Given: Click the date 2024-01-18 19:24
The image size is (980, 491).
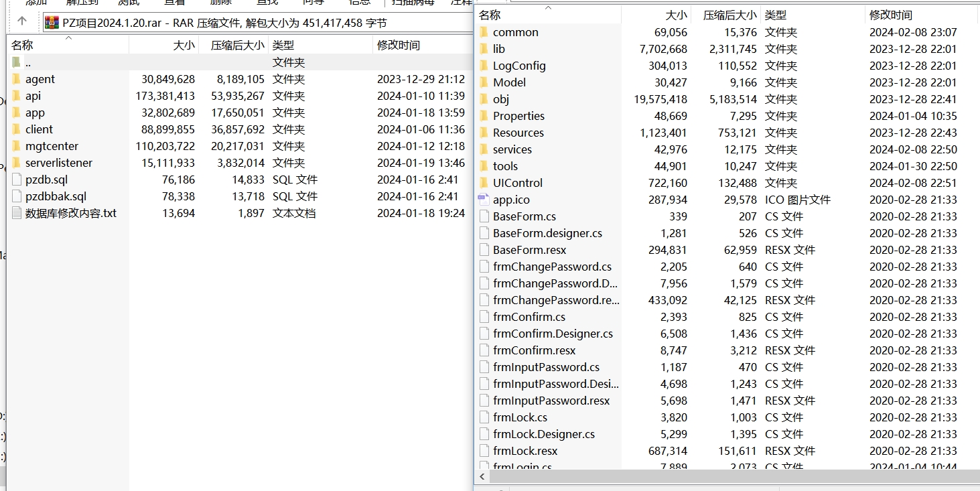Looking at the screenshot, I should 421,213.
